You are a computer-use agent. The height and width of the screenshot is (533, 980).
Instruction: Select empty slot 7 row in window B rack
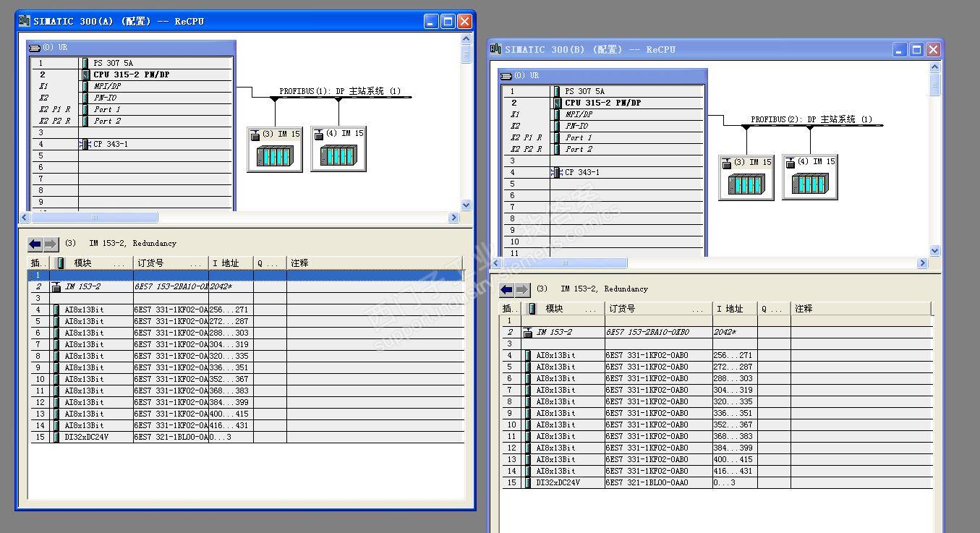point(603,207)
